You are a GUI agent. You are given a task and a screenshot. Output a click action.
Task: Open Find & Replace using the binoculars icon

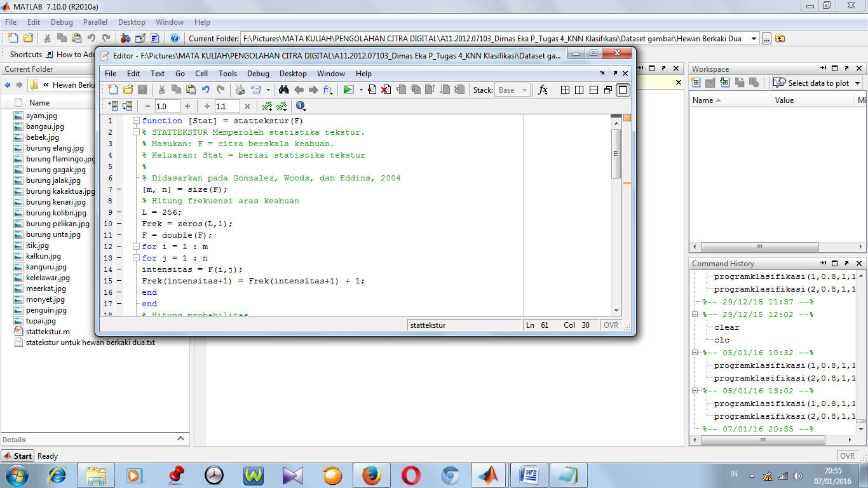(x=283, y=90)
